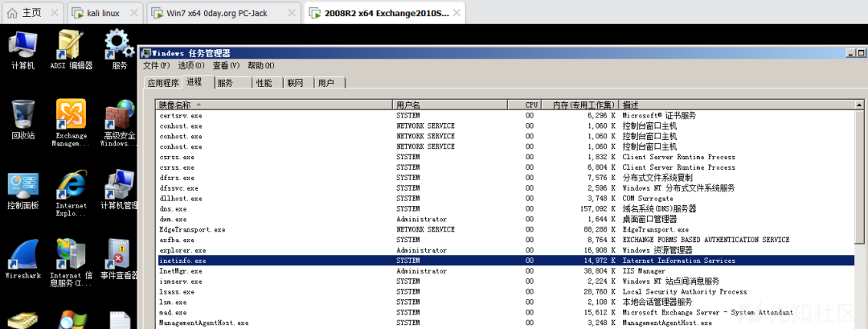Select the 进程 tab
The image size is (868, 329).
click(x=198, y=82)
